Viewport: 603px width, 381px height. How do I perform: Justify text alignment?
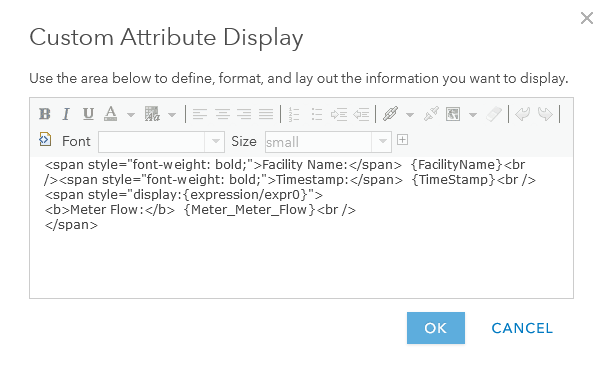tap(266, 114)
